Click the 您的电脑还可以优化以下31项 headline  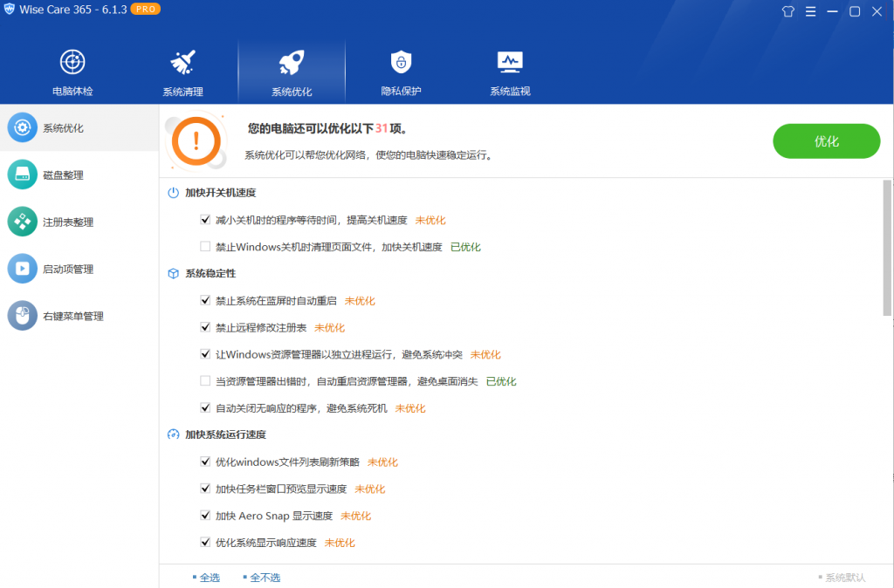pyautogui.click(x=328, y=129)
